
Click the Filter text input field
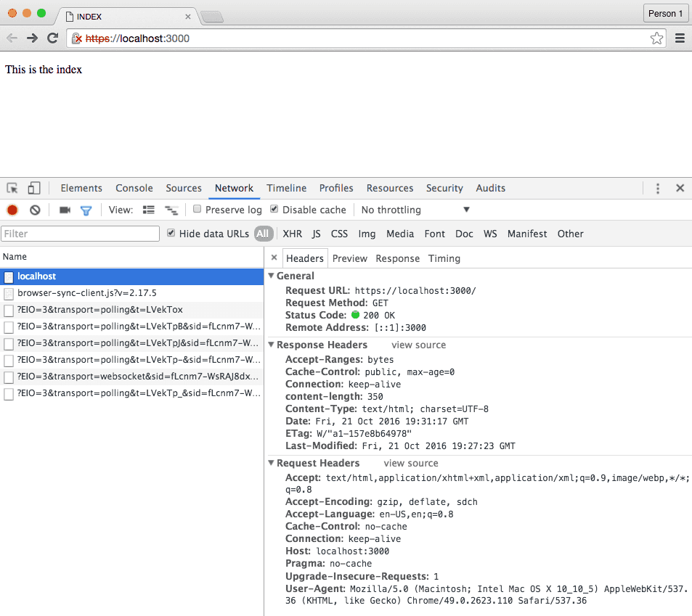(80, 234)
